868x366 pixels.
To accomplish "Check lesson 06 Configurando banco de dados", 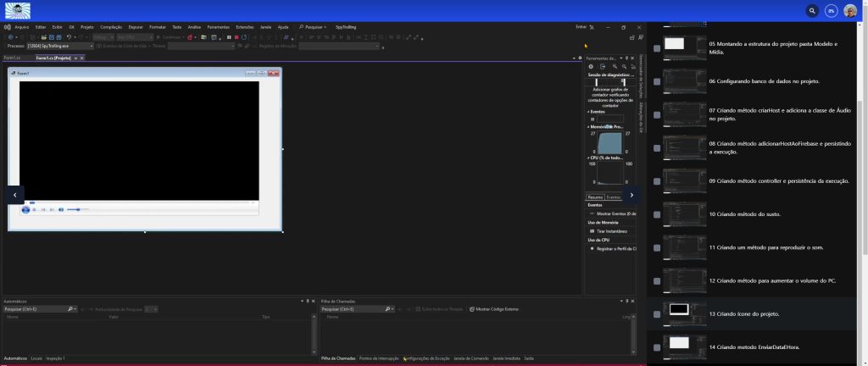I will coord(657,80).
